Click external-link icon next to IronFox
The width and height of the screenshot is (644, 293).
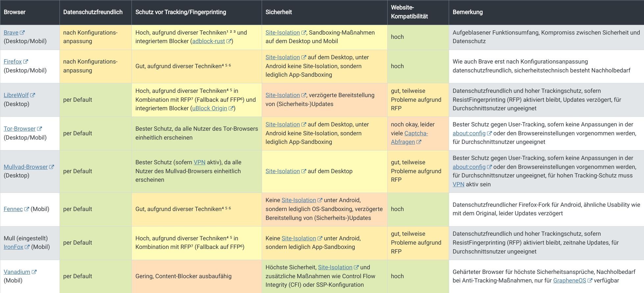coord(27,247)
